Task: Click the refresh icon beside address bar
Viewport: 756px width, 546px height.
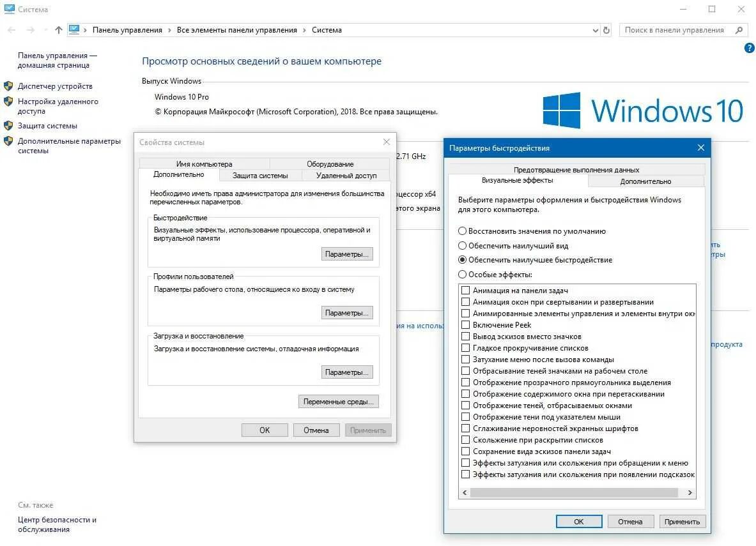Action: 606,30
